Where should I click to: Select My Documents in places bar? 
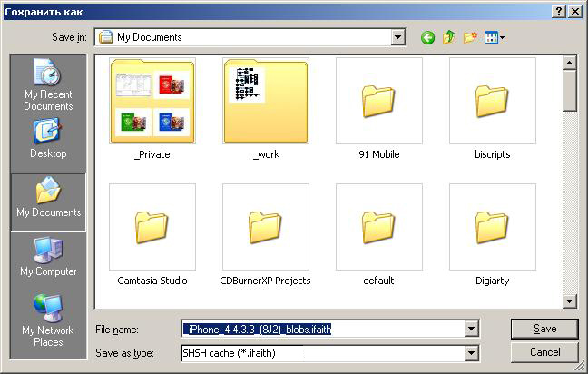pyautogui.click(x=48, y=202)
